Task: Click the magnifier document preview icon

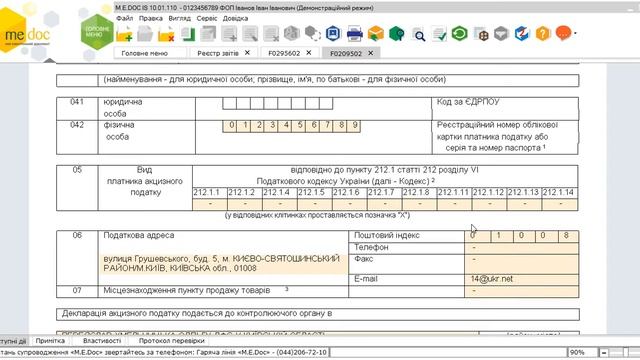Action: 418,35
